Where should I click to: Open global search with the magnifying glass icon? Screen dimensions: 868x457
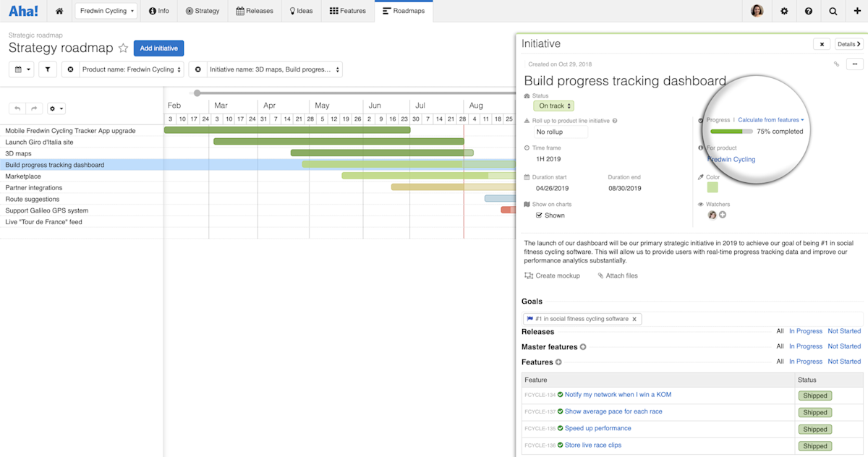(x=833, y=11)
